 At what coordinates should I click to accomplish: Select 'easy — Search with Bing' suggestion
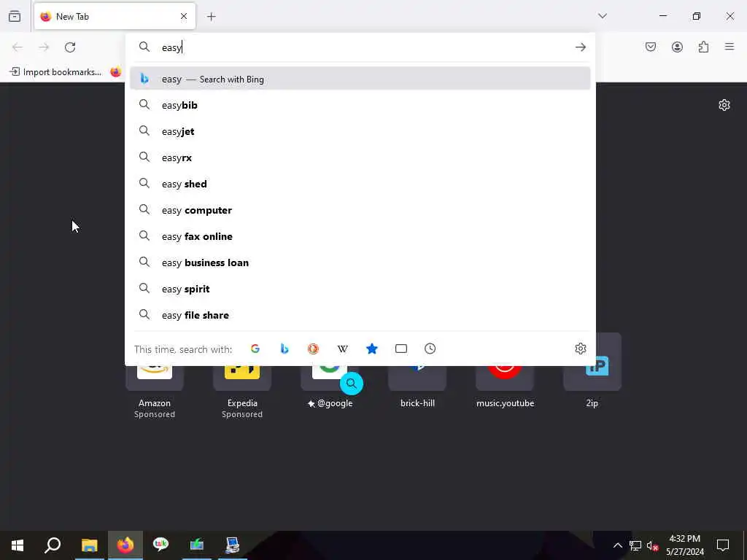360,79
